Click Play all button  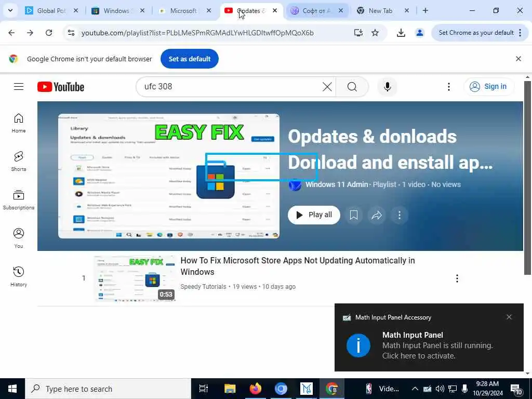314,215
